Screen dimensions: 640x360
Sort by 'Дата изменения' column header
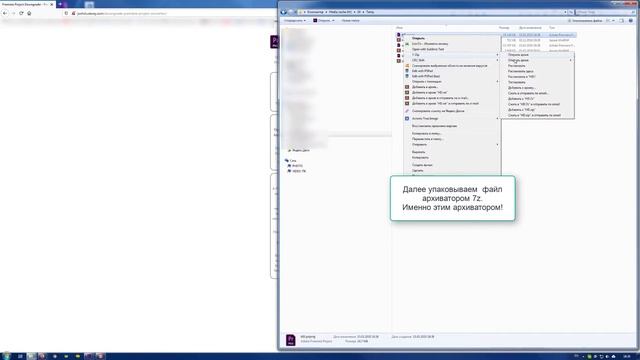(x=530, y=28)
